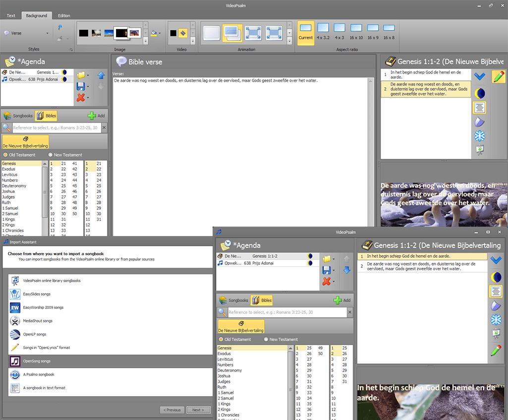Image resolution: width=508 pixels, height=420 pixels.
Task: Expand the Image gallery dropdown arrow
Action: pos(146,41)
